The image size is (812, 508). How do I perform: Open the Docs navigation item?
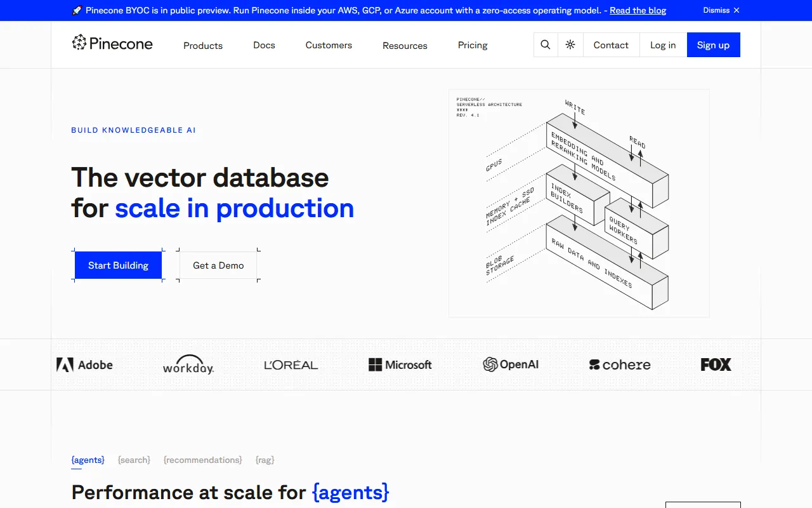pos(264,45)
